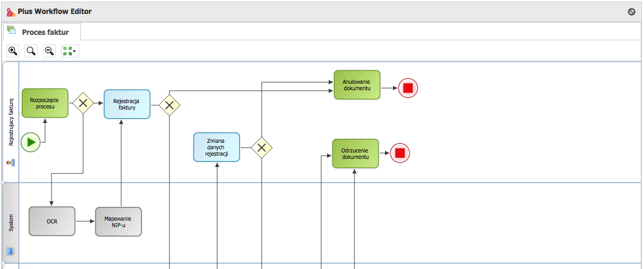This screenshot has height=269, width=644.
Task: Click the Plus Workflow Editor title text
Action: pos(55,11)
